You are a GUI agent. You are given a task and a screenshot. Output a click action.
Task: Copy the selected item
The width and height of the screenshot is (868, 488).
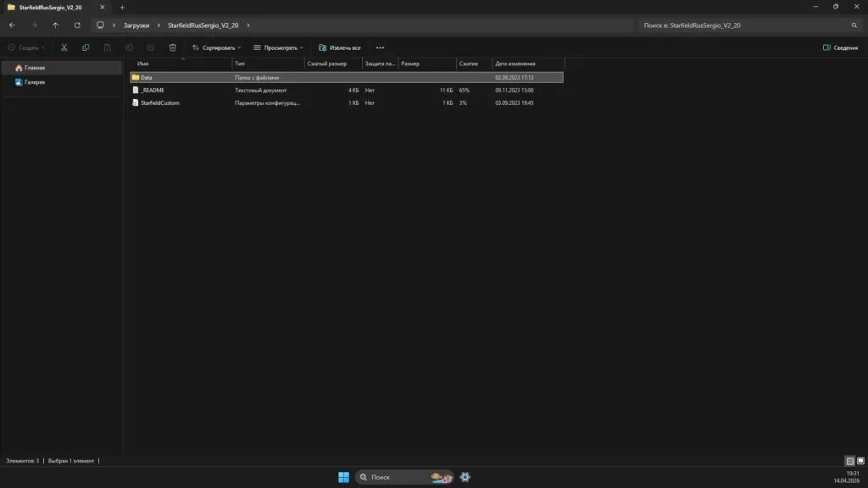[x=86, y=47]
